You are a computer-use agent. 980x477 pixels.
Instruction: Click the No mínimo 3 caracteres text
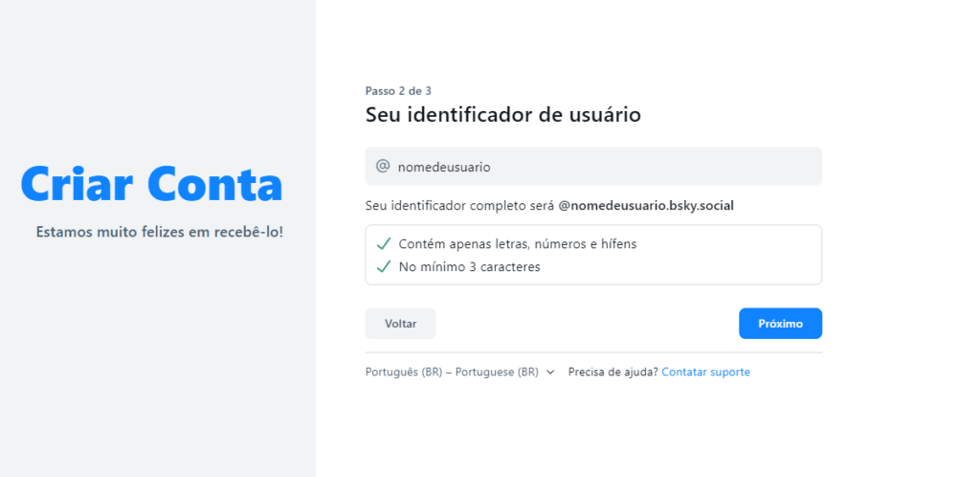pos(470,266)
